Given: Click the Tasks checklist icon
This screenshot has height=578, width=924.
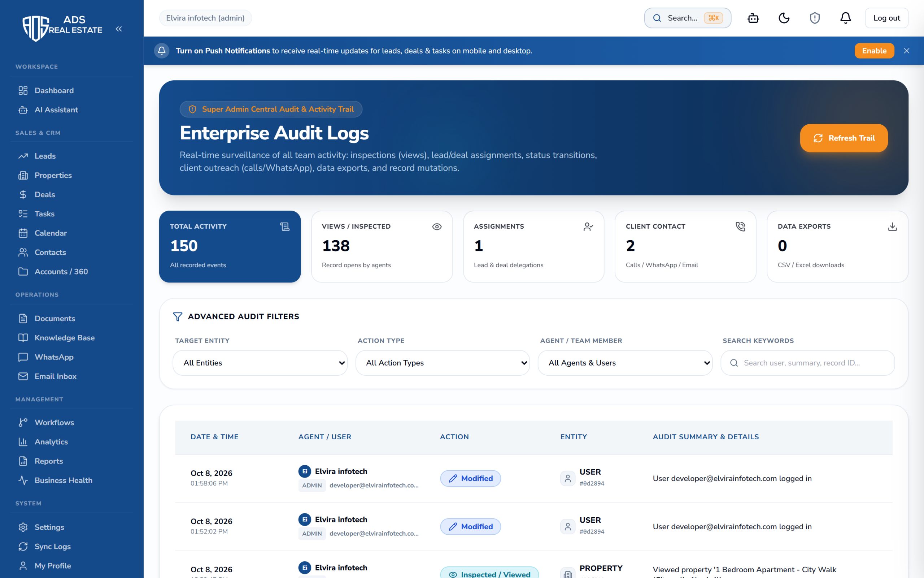Looking at the screenshot, I should [23, 214].
